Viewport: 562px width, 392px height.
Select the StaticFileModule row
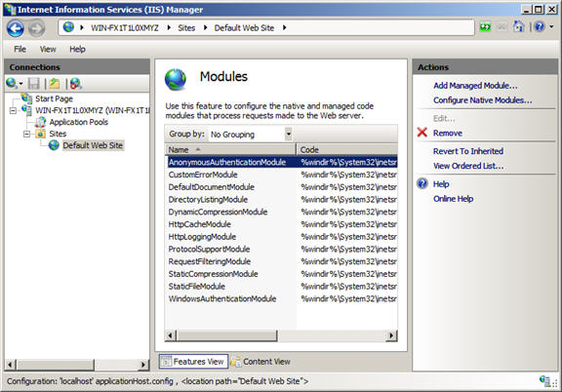(281, 287)
